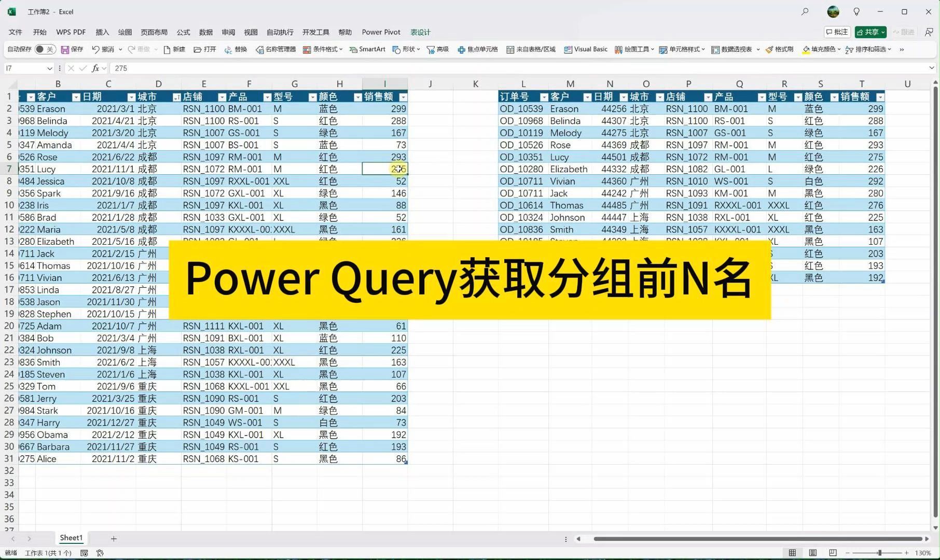
Task: Open filter dropdown for left 城市 column
Action: [x=176, y=97]
